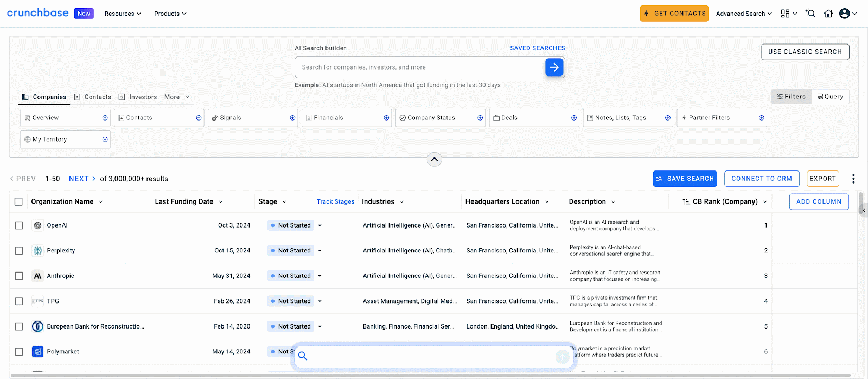Expand the More tabs dropdown
Viewport: 868px width, 379px height.
tap(177, 97)
